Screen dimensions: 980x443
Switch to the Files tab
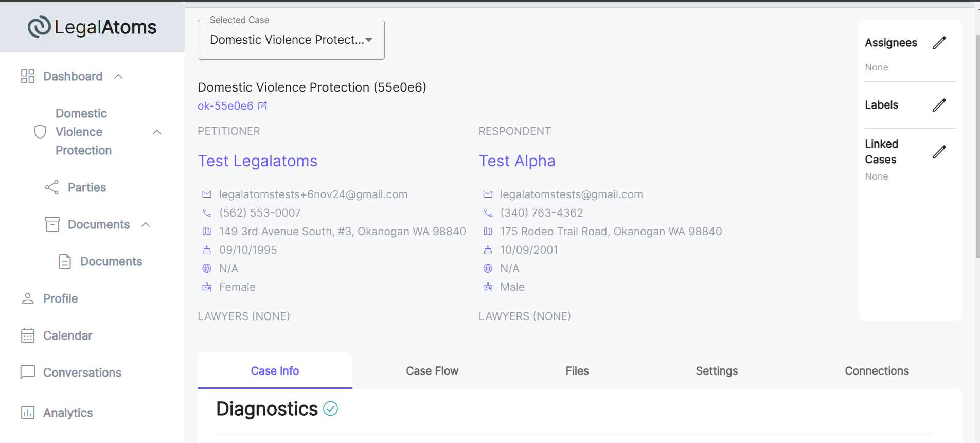click(x=577, y=371)
